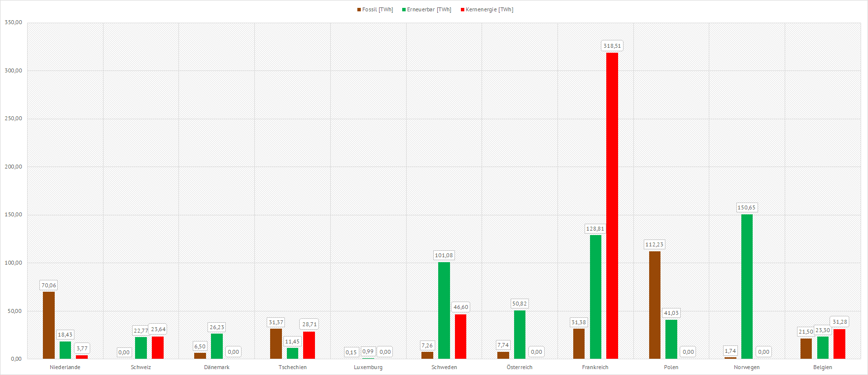Click the Luxemburg category axis label
The height and width of the screenshot is (375, 868).
(x=368, y=367)
